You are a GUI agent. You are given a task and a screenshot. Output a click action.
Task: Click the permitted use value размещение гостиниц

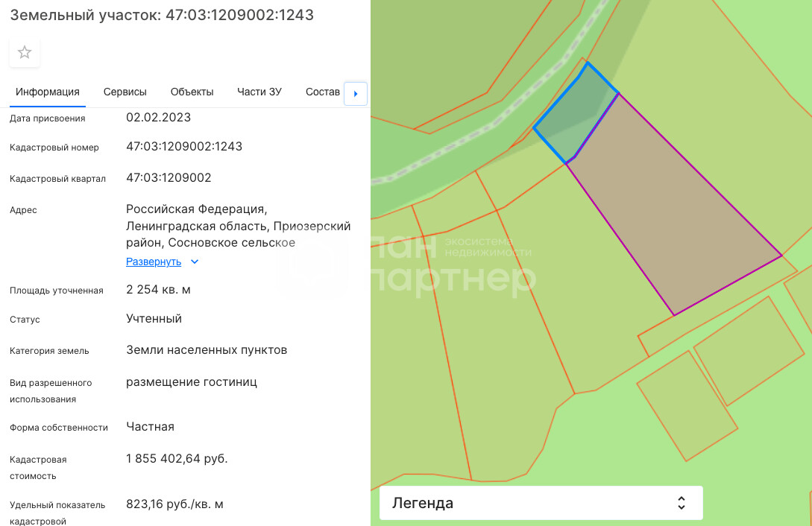click(x=192, y=382)
